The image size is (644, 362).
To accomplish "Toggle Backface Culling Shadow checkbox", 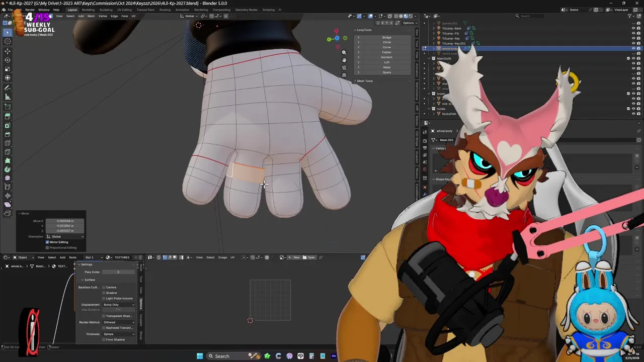I will 104,293.
